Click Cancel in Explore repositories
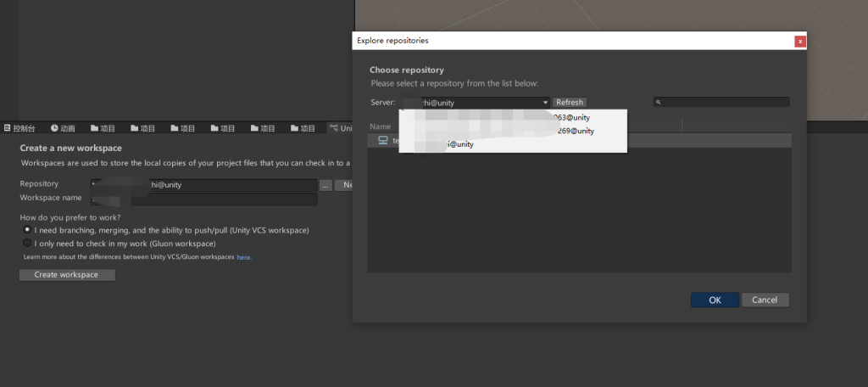868x387 pixels. 765,300
